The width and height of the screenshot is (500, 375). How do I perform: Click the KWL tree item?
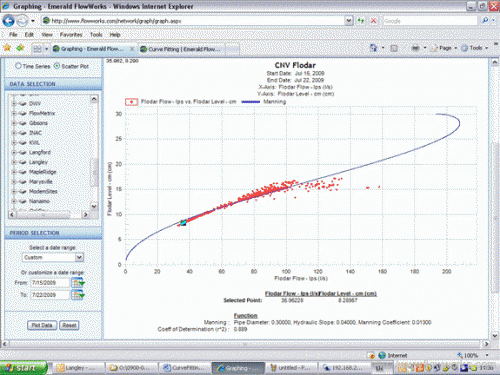(x=34, y=143)
